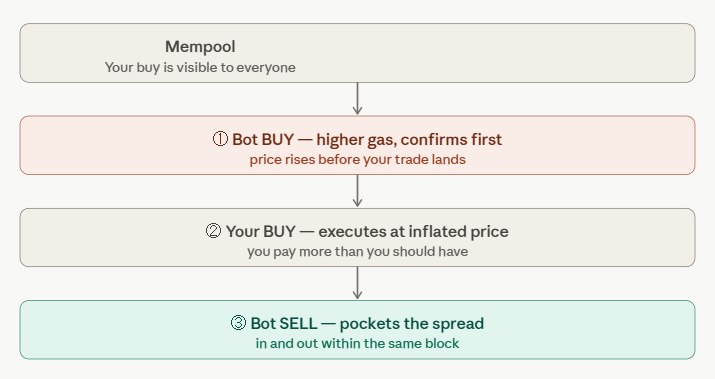Click 'you pay more than you should have'

pos(358,252)
